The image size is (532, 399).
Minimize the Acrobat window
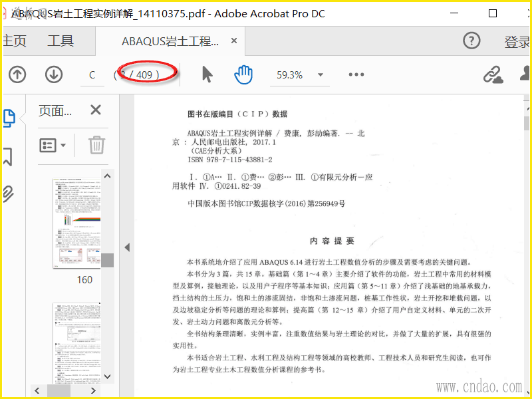point(454,13)
